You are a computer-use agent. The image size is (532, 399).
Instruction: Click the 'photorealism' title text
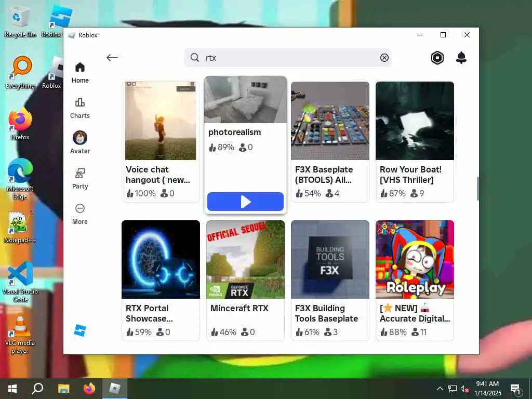click(x=234, y=132)
